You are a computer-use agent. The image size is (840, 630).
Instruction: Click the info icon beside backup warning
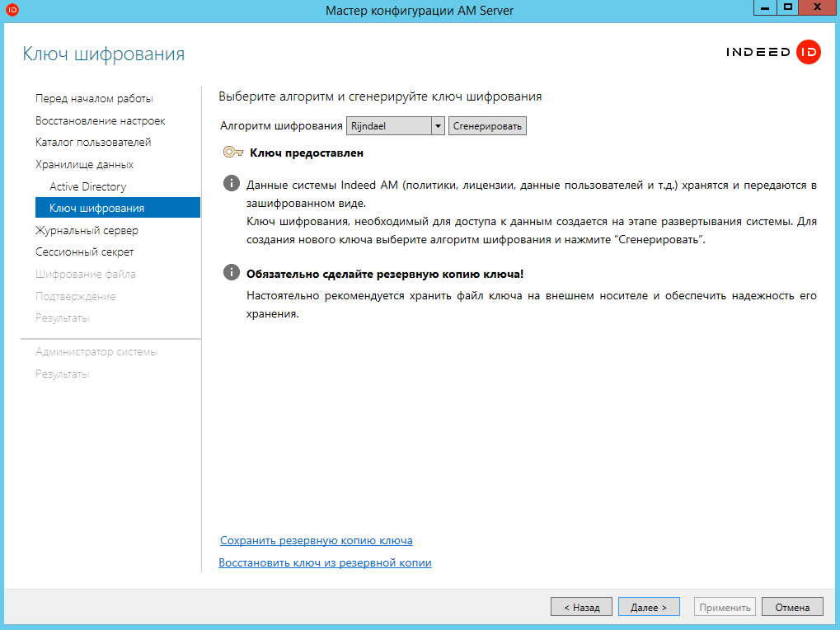click(x=232, y=273)
